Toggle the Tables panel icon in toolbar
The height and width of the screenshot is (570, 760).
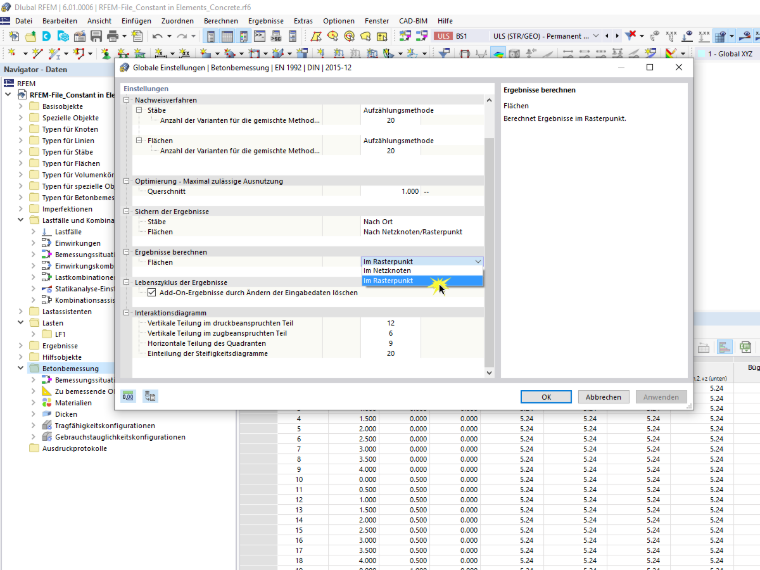pyautogui.click(x=227, y=36)
